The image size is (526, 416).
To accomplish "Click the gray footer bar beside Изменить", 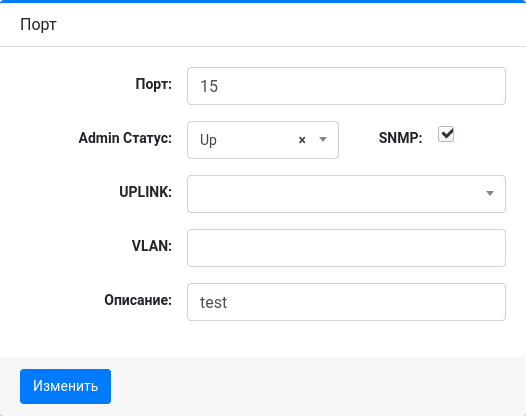I will point(315,386).
